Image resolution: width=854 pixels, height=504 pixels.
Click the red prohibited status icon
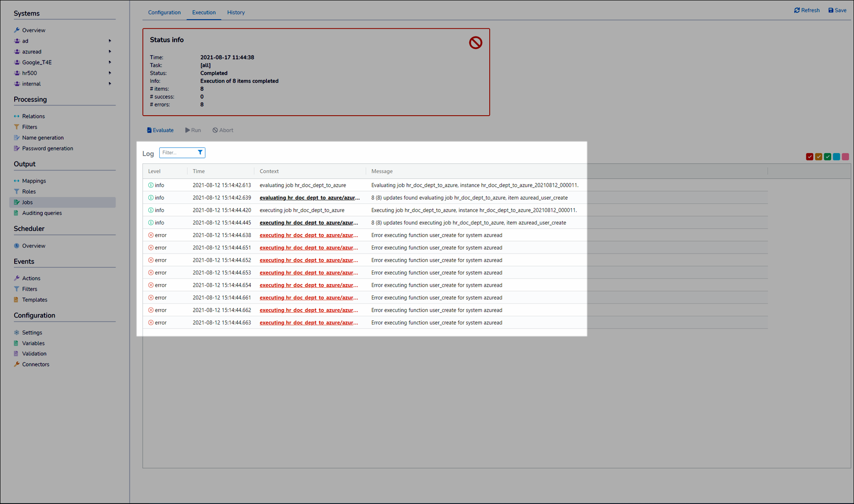tap(475, 43)
